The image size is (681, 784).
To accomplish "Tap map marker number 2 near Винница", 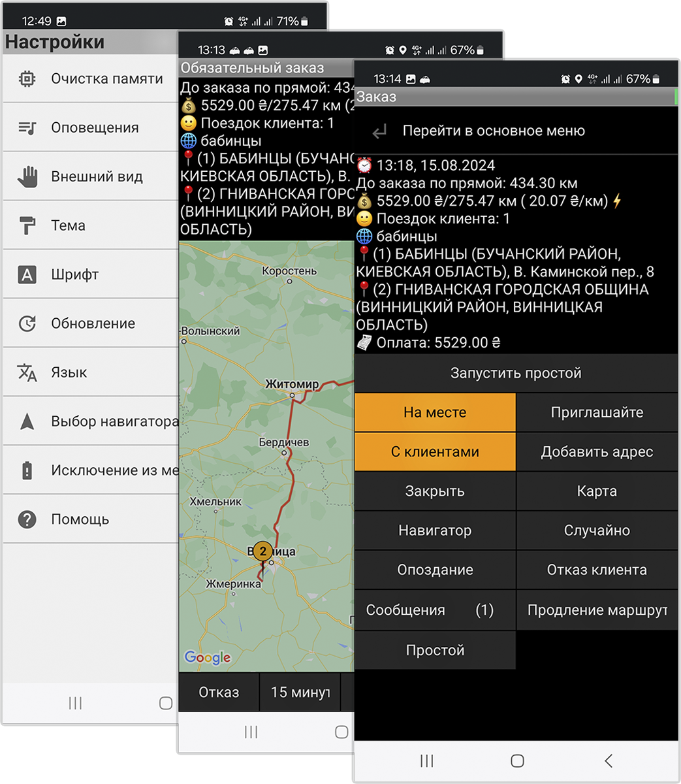I will pyautogui.click(x=262, y=552).
